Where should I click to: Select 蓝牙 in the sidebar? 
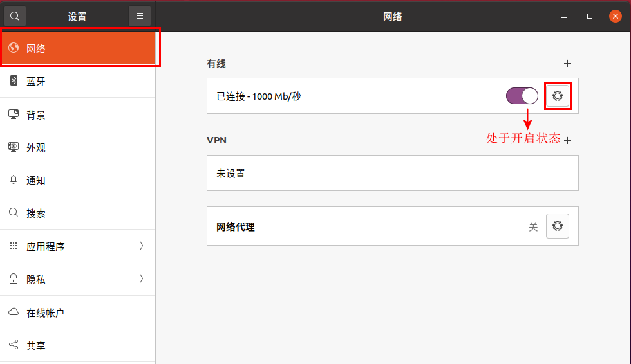pos(78,81)
